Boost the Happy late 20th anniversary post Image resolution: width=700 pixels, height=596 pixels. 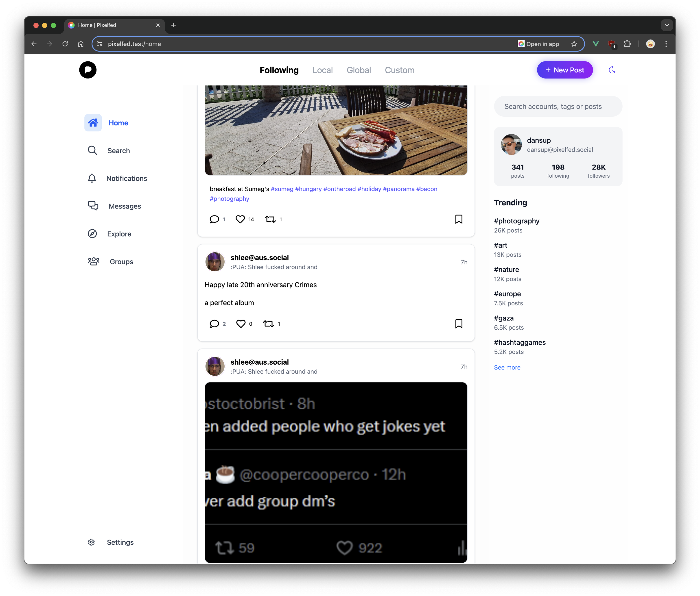click(269, 324)
